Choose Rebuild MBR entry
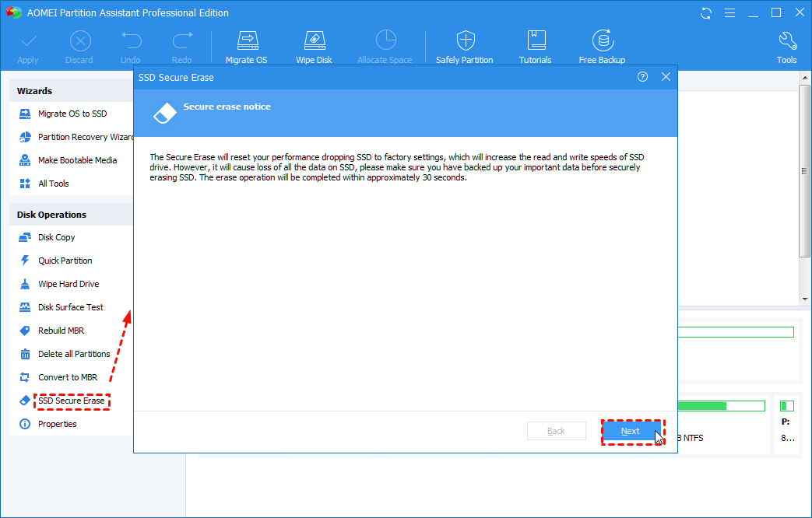Image resolution: width=812 pixels, height=518 pixels. pos(61,330)
